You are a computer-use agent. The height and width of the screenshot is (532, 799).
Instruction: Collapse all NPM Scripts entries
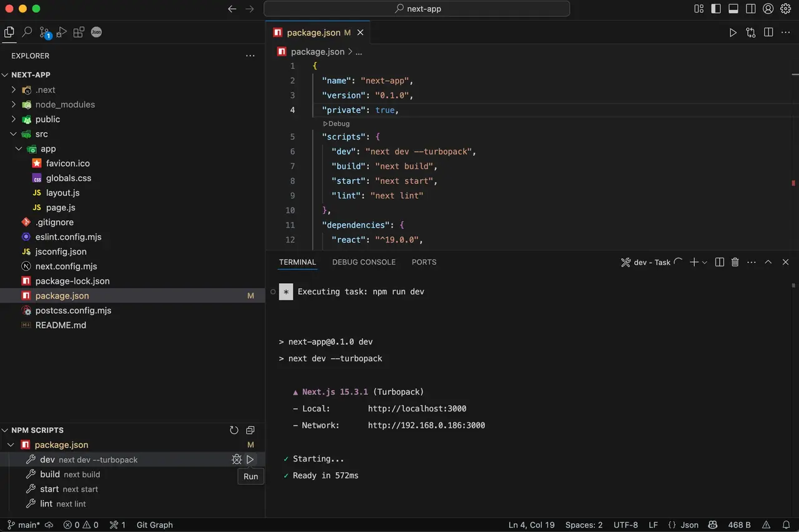pyautogui.click(x=250, y=430)
